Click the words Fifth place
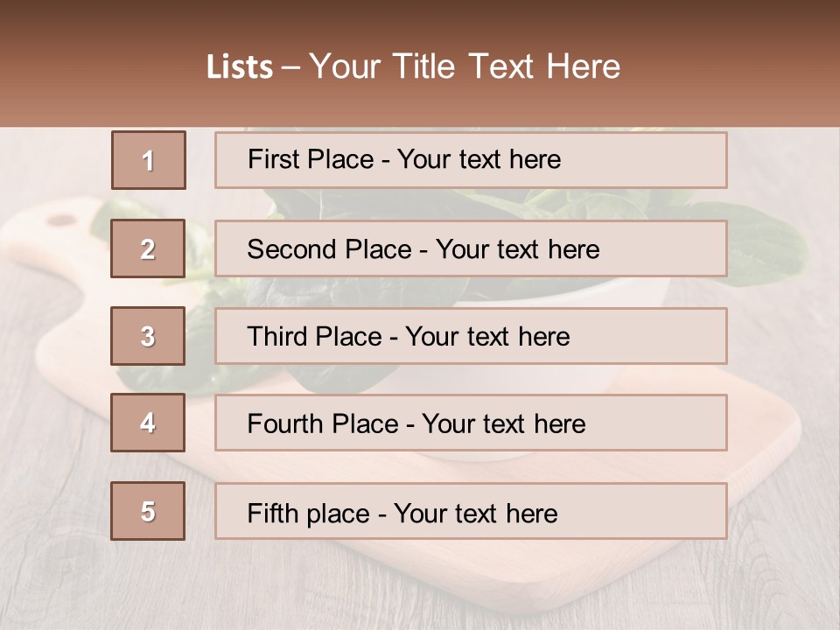The image size is (840, 630). tap(309, 514)
